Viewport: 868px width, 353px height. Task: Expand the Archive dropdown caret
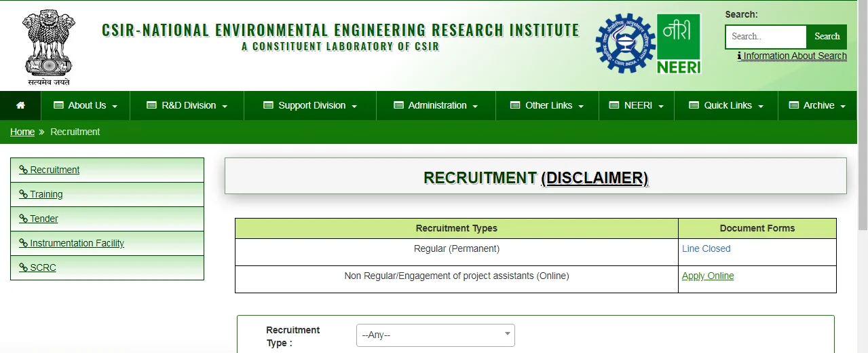pyautogui.click(x=843, y=107)
